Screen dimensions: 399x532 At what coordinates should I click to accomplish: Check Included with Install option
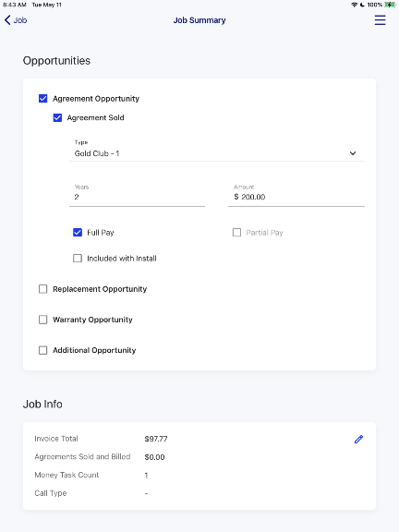coord(78,259)
